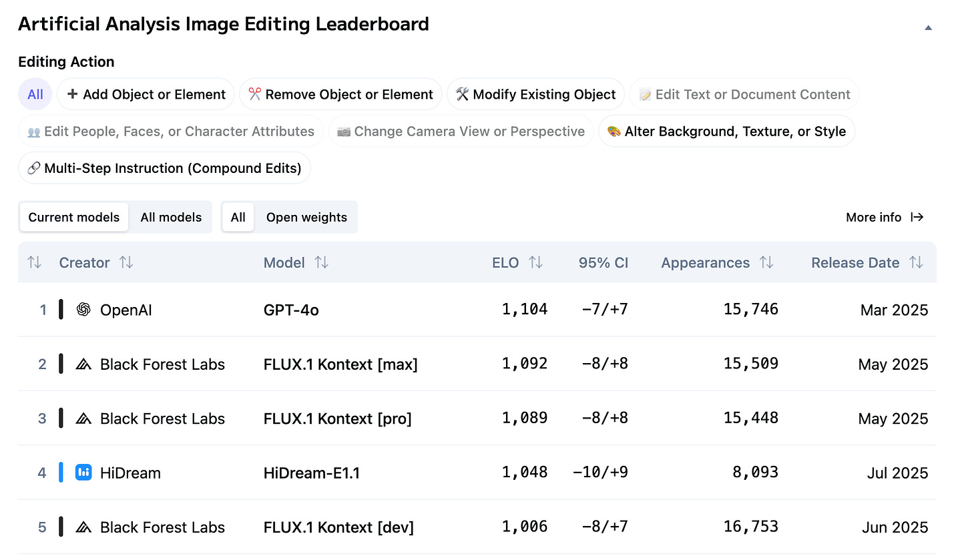Collapse the leaderboard using the top-right chevron
This screenshot has height=560, width=972.
point(928,27)
